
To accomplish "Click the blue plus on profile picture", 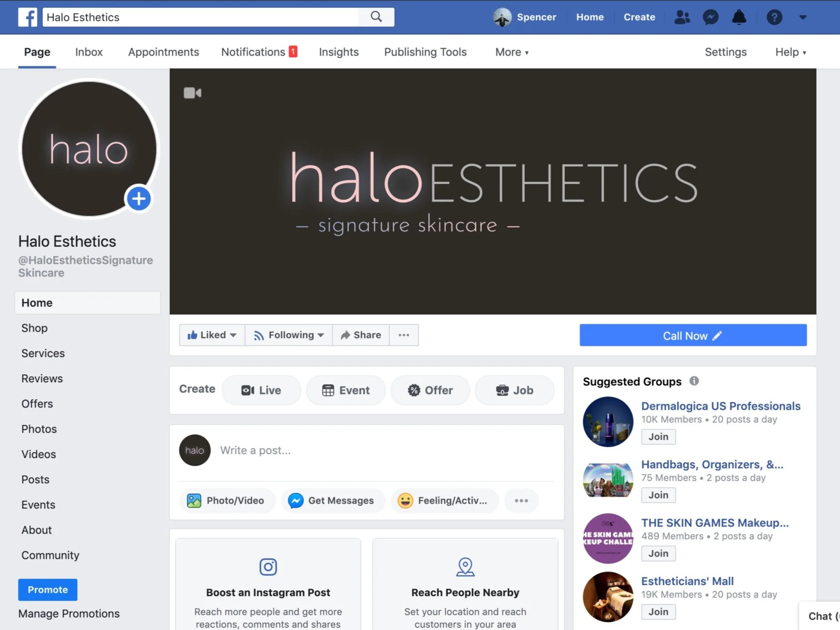I will pos(139,198).
